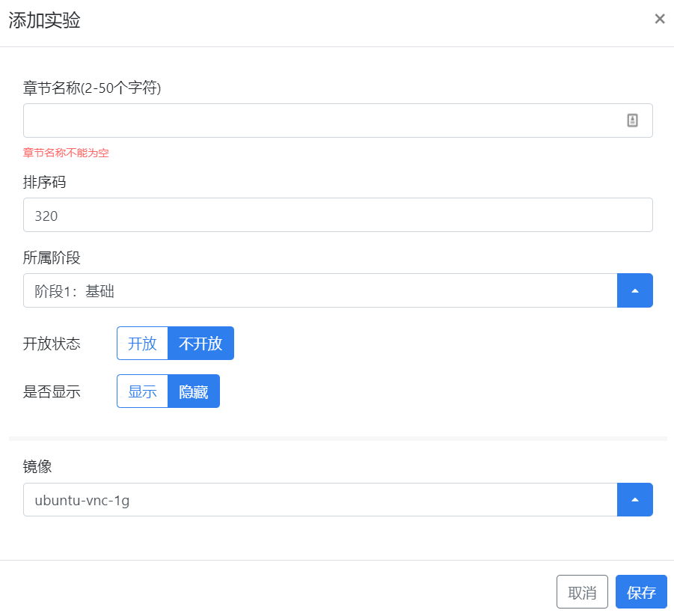
Task: Set 开放状态 to 开放
Action: click(x=142, y=344)
